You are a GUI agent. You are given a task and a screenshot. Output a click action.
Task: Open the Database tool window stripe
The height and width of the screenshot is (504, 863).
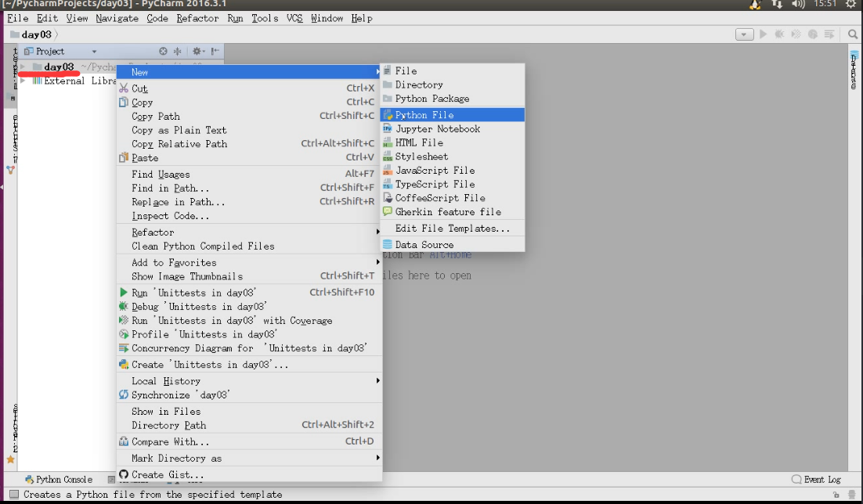pos(854,70)
